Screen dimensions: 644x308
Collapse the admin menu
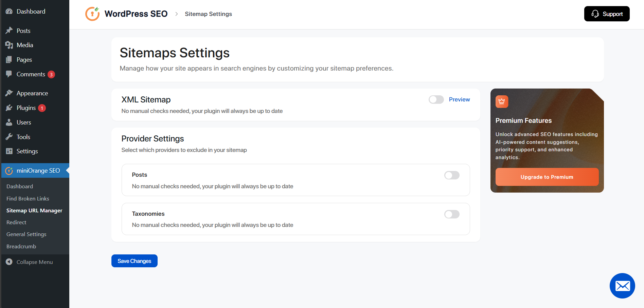(29, 262)
